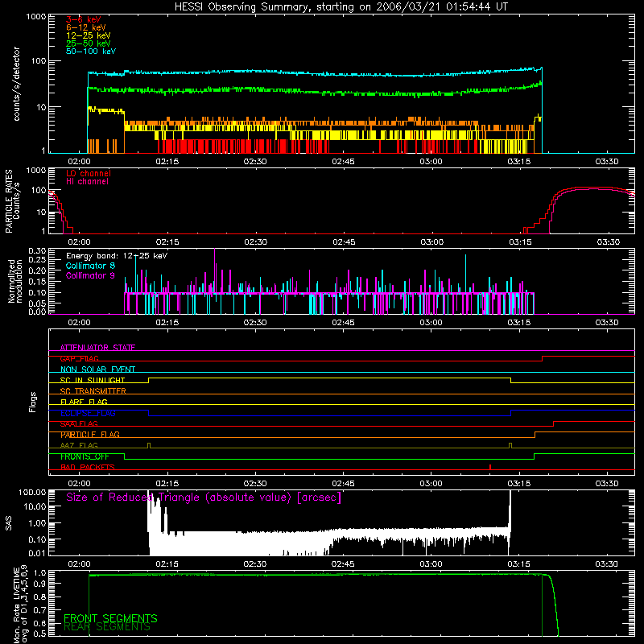Click the 02:45 tick under the modulation panel

344,323
